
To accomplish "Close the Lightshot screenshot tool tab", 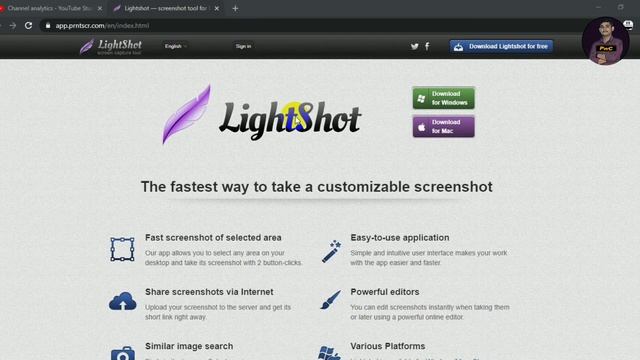I will point(217,8).
